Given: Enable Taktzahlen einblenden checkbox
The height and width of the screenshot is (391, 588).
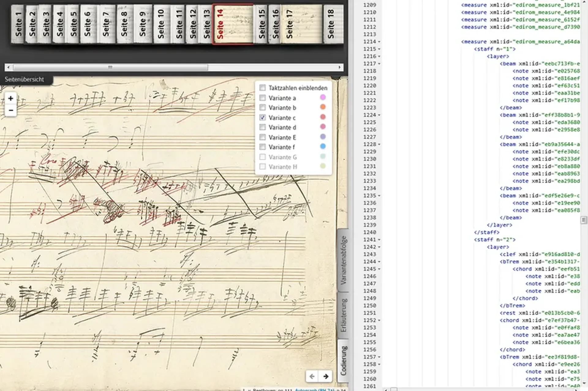Looking at the screenshot, I should point(262,88).
